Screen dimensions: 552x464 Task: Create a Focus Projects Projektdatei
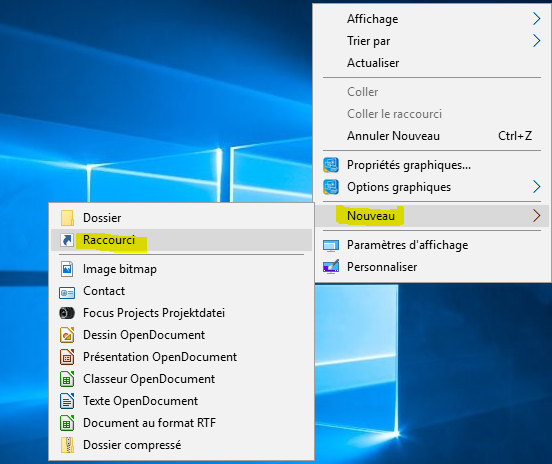point(181,313)
